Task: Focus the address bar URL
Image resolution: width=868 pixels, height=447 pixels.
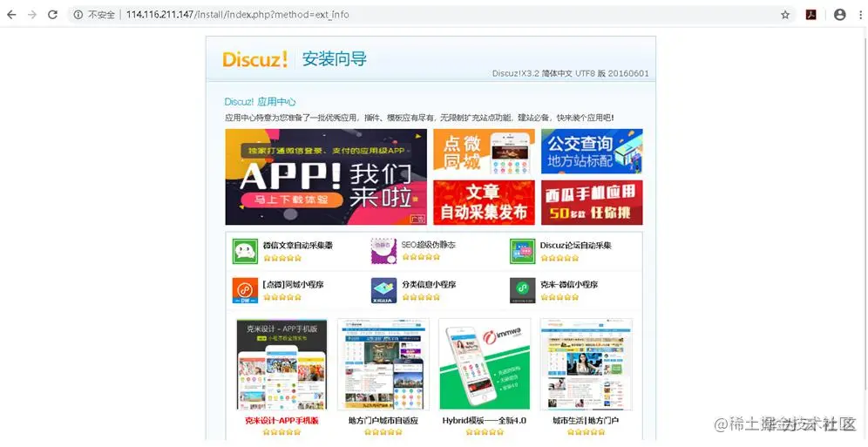Action: [x=238, y=15]
